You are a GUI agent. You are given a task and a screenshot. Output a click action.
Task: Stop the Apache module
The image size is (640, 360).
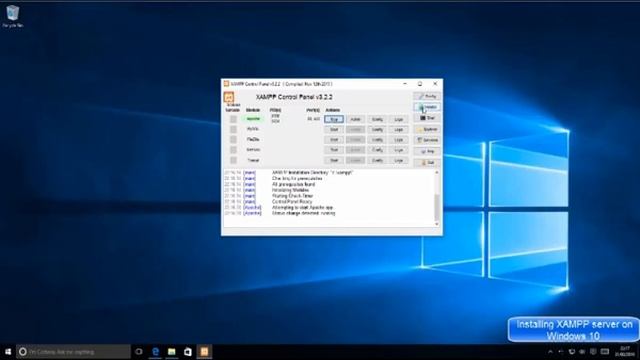click(334, 119)
